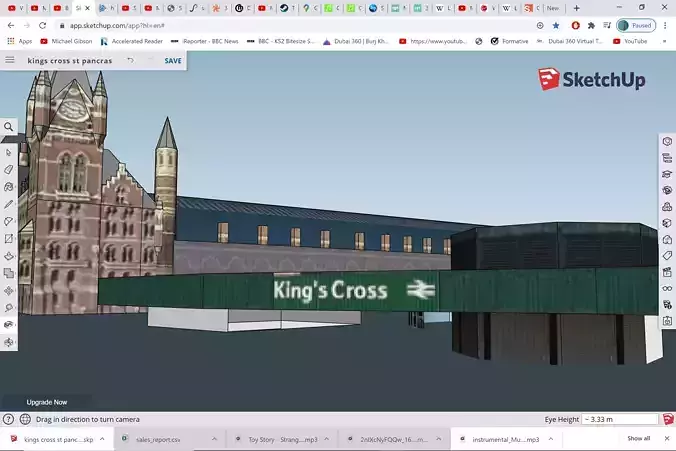Activate the Move tool
The width and height of the screenshot is (676, 451).
point(9,291)
